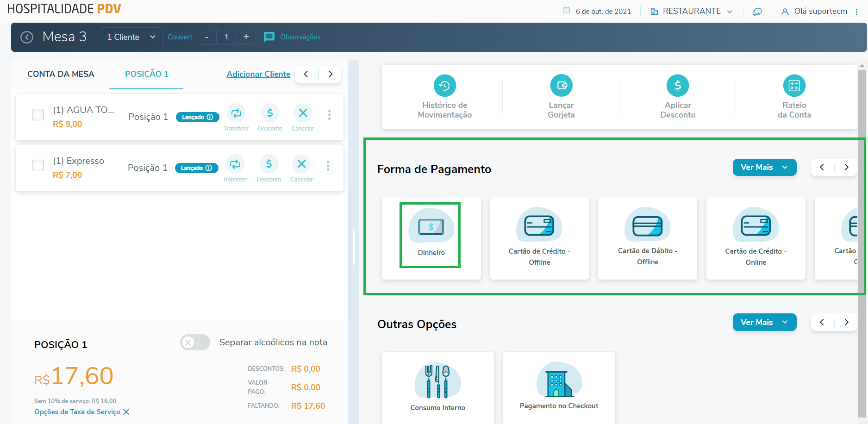868x424 pixels.
Task: Transfer the AGUA TO... item
Action: coord(236,118)
